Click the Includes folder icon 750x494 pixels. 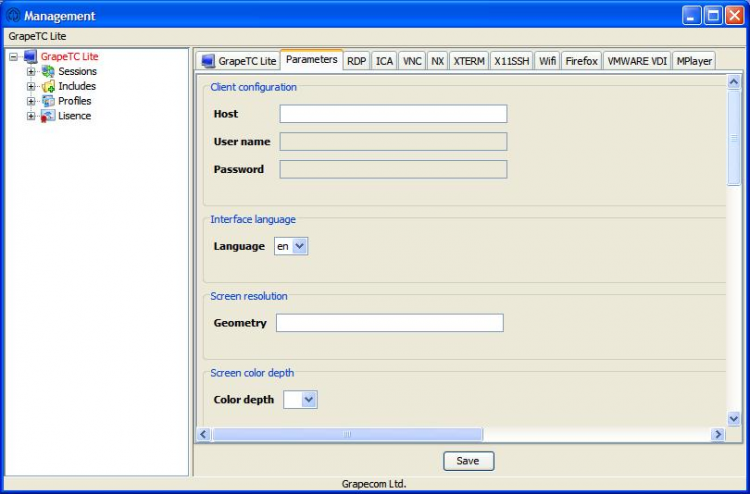point(48,86)
